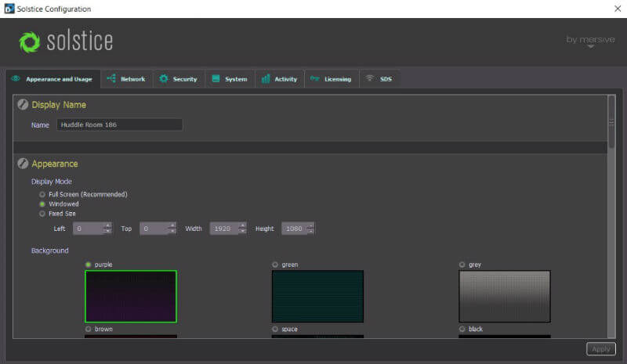This screenshot has height=364, width=627.
Task: Click the Height value spinner arrows
Action: click(x=310, y=228)
